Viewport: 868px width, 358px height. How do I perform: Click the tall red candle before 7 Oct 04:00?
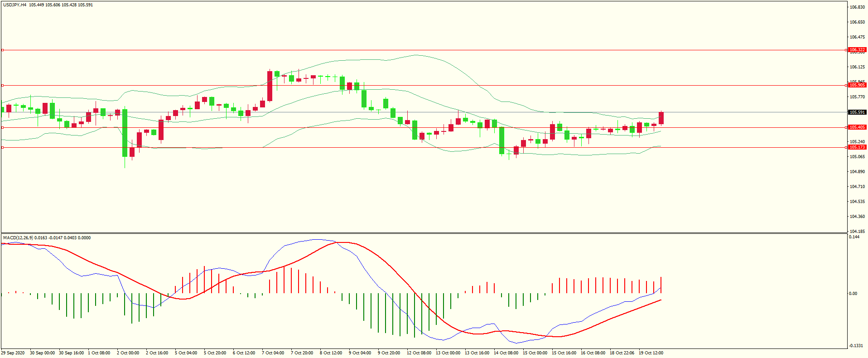(x=270, y=86)
